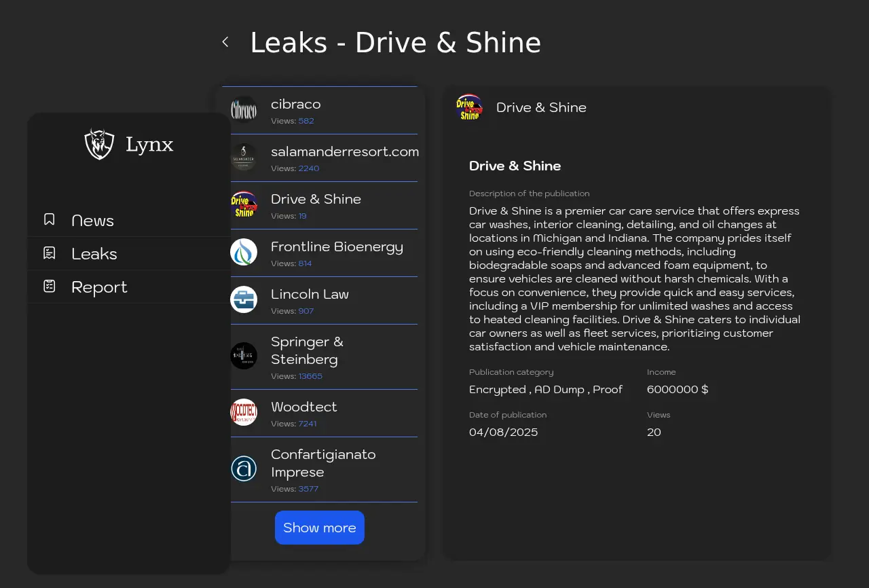Open the Report menu item
This screenshot has width=869, height=588.
(99, 287)
